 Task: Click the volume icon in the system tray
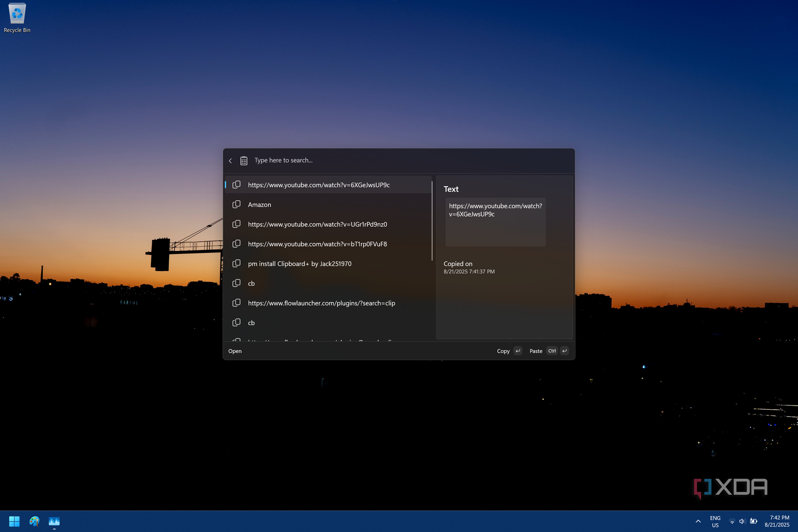point(742,521)
